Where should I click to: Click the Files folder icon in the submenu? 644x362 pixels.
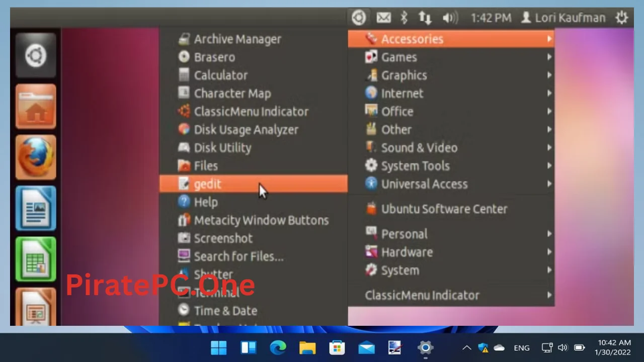point(184,166)
